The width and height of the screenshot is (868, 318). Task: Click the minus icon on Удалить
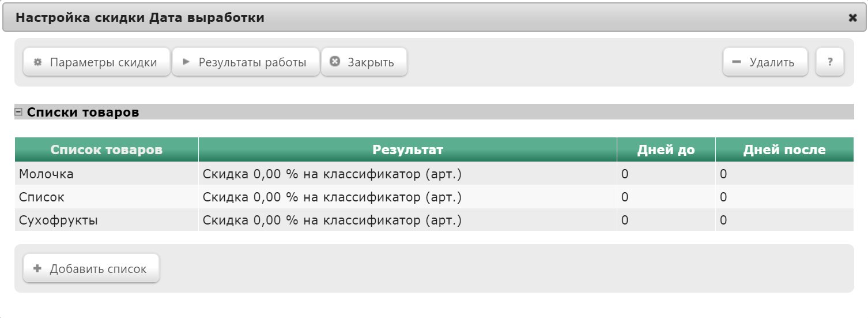coord(737,62)
